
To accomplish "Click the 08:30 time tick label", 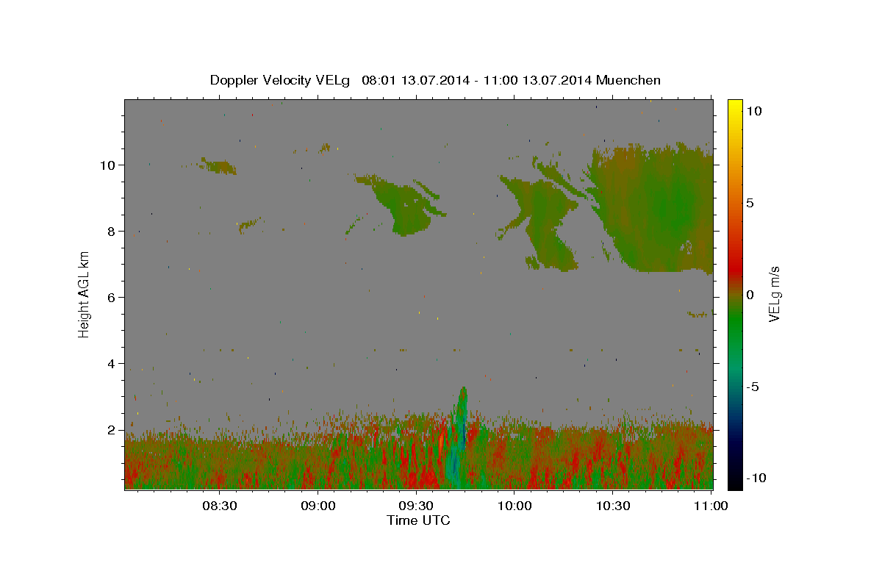I will click(219, 506).
